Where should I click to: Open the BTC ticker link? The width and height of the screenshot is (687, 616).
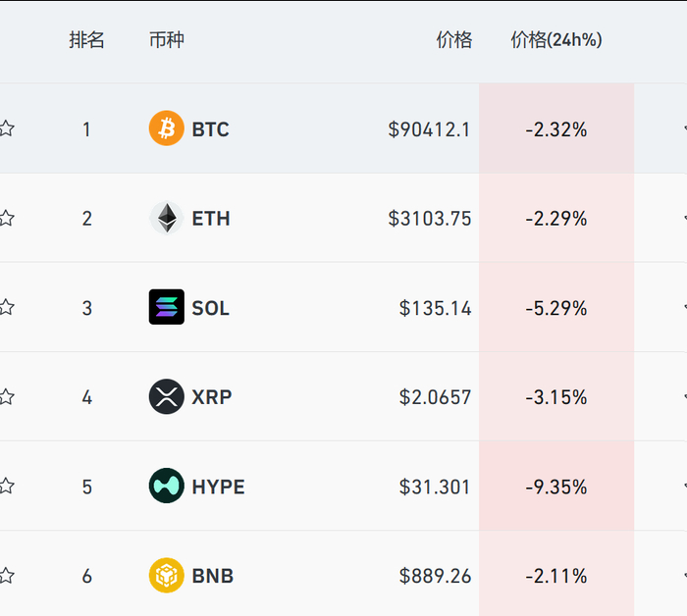click(x=210, y=129)
